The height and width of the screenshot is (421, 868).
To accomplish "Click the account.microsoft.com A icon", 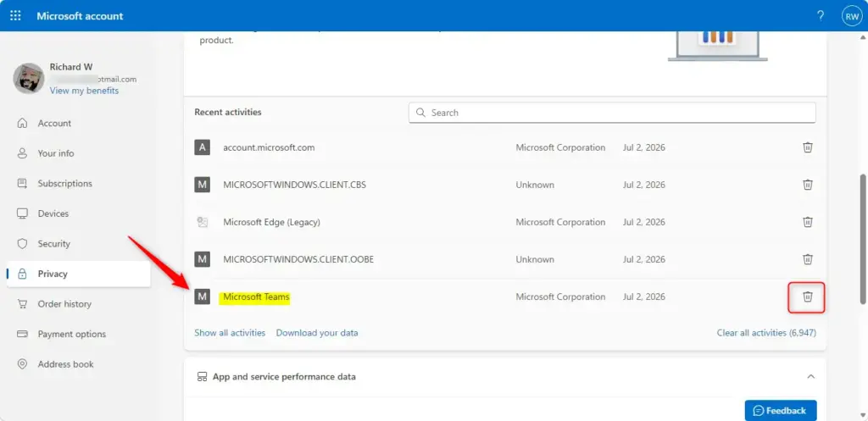I will point(202,147).
